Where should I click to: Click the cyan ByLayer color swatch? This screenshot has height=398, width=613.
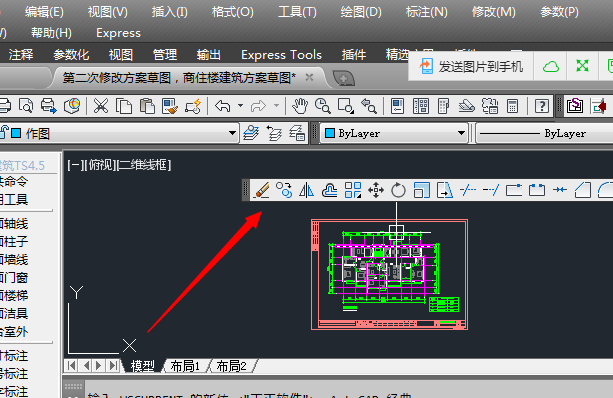[x=330, y=133]
